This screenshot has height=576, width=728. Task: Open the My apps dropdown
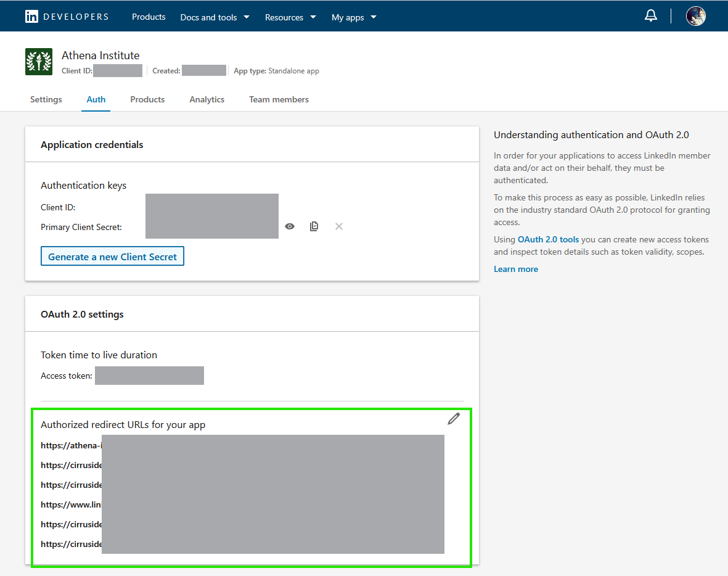(353, 17)
